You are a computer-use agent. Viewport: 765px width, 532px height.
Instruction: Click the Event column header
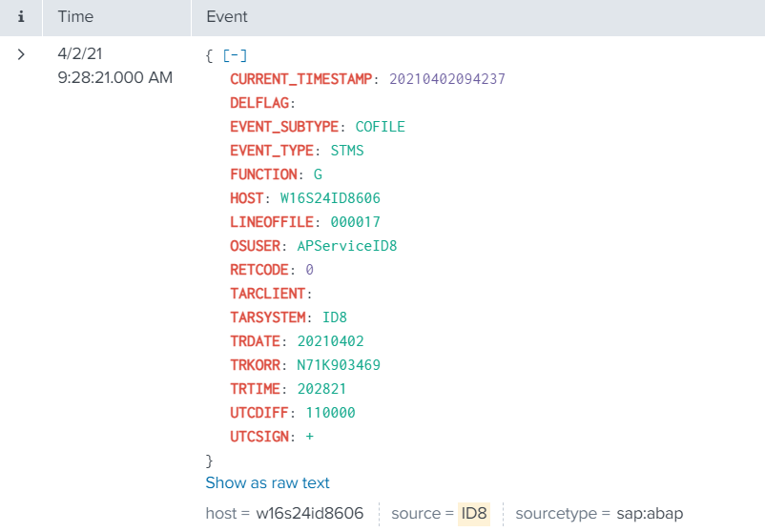point(227,17)
